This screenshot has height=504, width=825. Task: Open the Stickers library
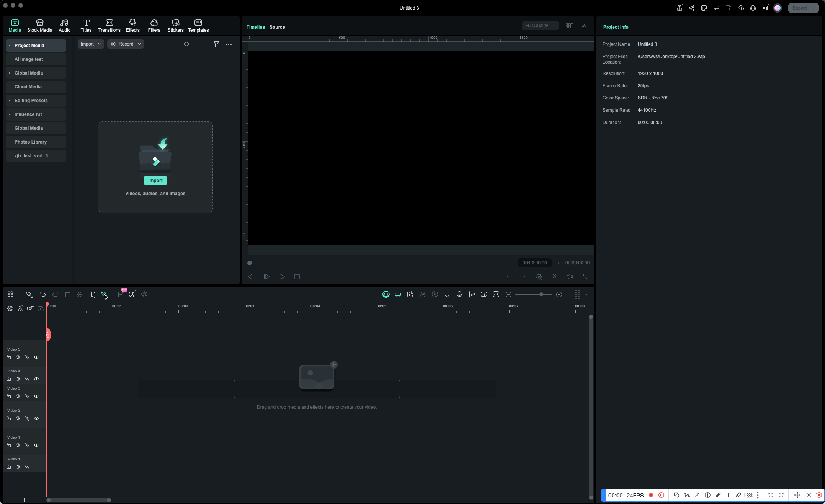[175, 26]
